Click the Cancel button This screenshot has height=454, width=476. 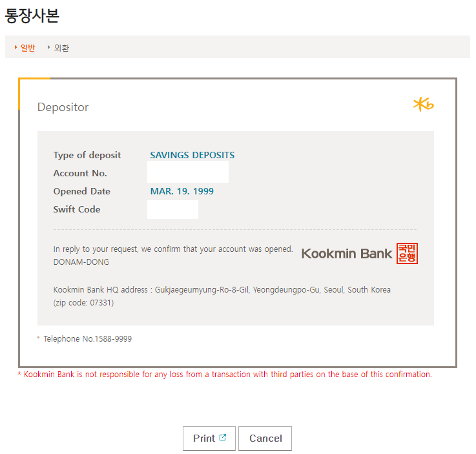point(265,439)
